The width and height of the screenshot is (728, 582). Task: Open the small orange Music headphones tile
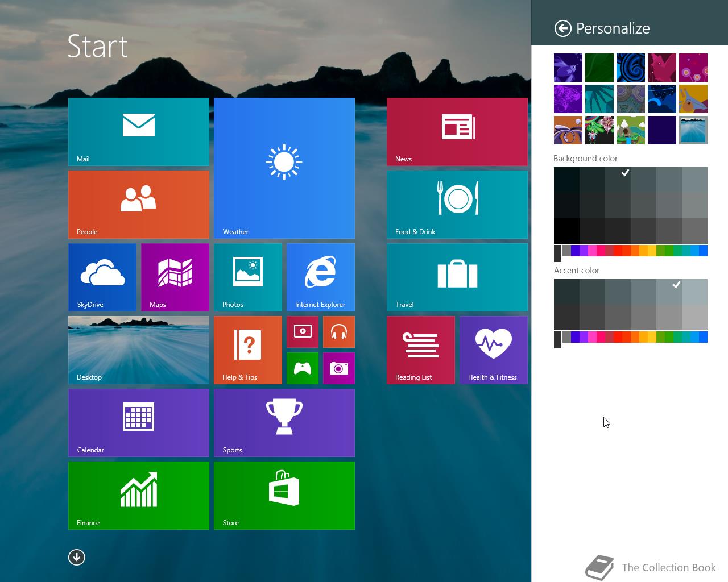click(339, 332)
